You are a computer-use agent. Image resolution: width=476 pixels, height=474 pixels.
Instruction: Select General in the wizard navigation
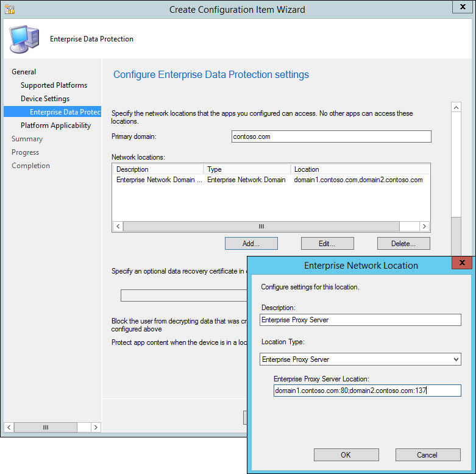click(24, 72)
